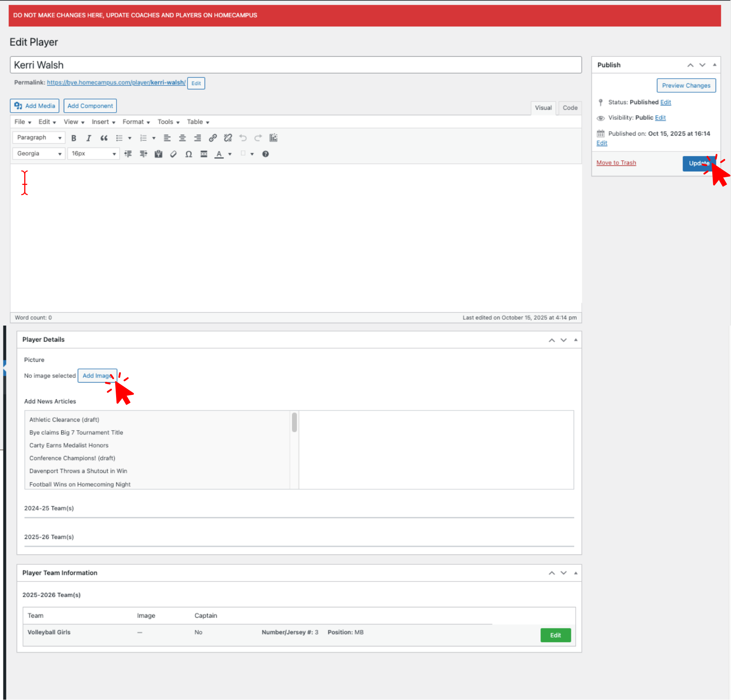
Task: Open the editor help question mark icon
Action: pos(265,154)
